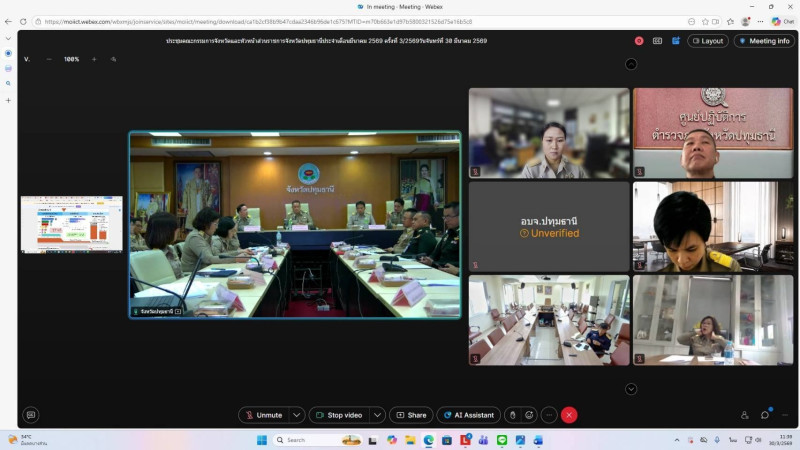Click the Windows Start button
Image resolution: width=800 pixels, height=450 pixels.
point(262,440)
